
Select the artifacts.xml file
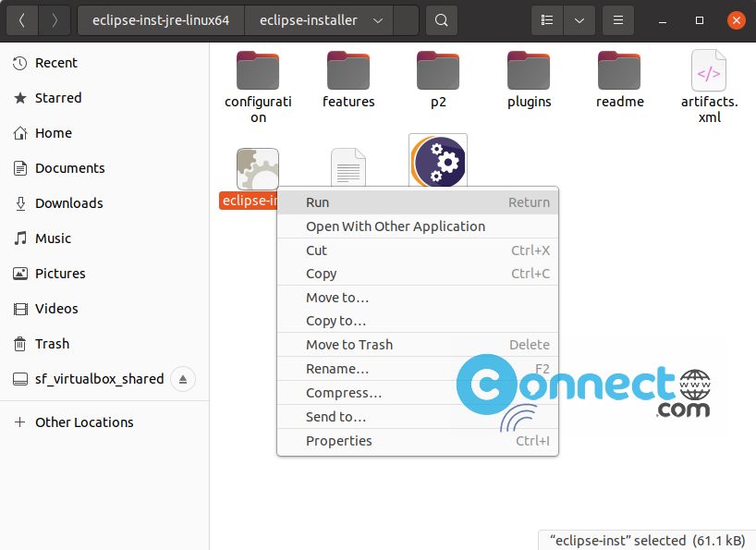pyautogui.click(x=709, y=87)
